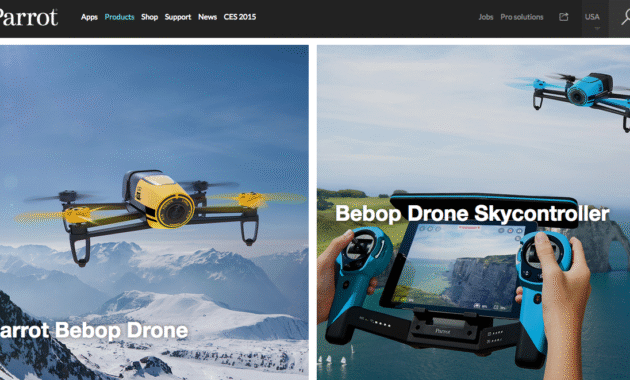
Task: Open the Products menu item
Action: pyautogui.click(x=119, y=17)
